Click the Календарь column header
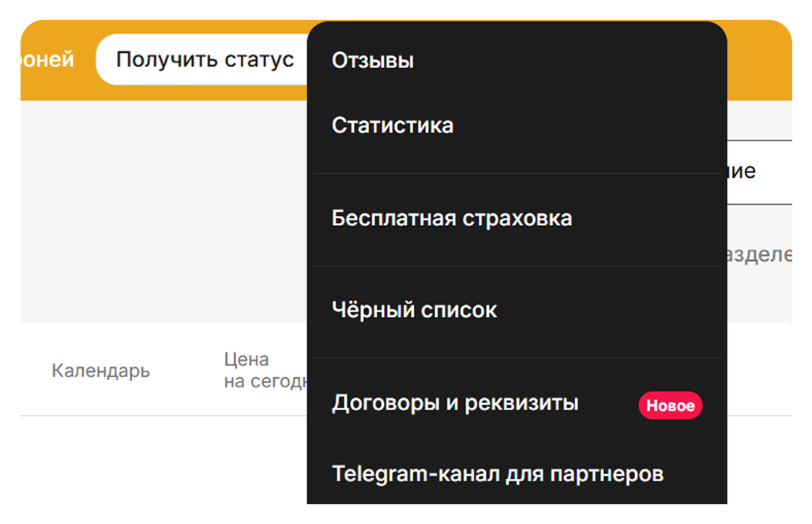The width and height of the screenshot is (812, 524). point(100,371)
